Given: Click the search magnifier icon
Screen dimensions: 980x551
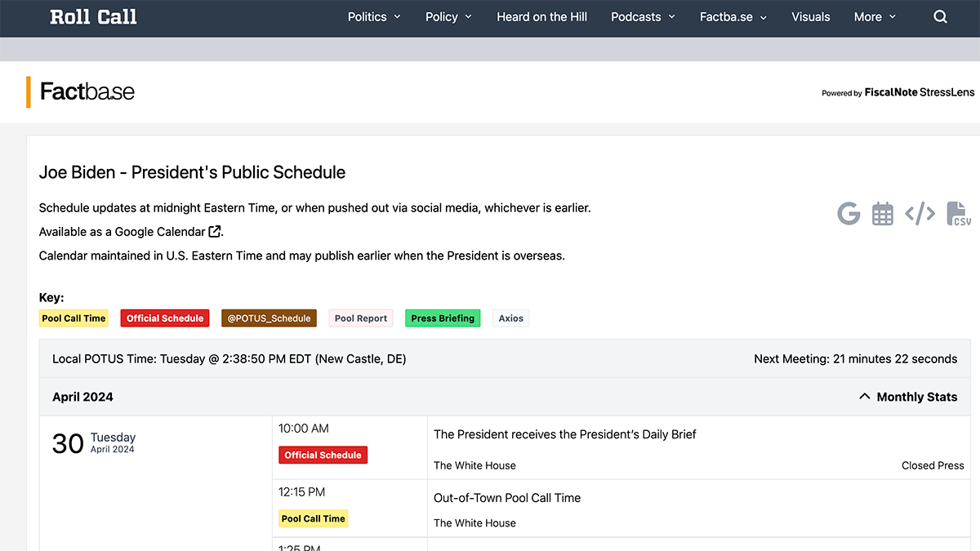Looking at the screenshot, I should click(940, 17).
